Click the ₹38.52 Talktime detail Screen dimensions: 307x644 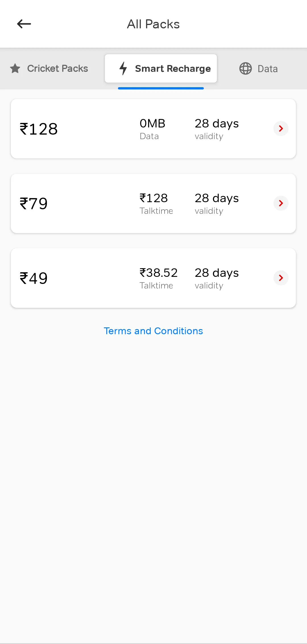[x=158, y=279]
